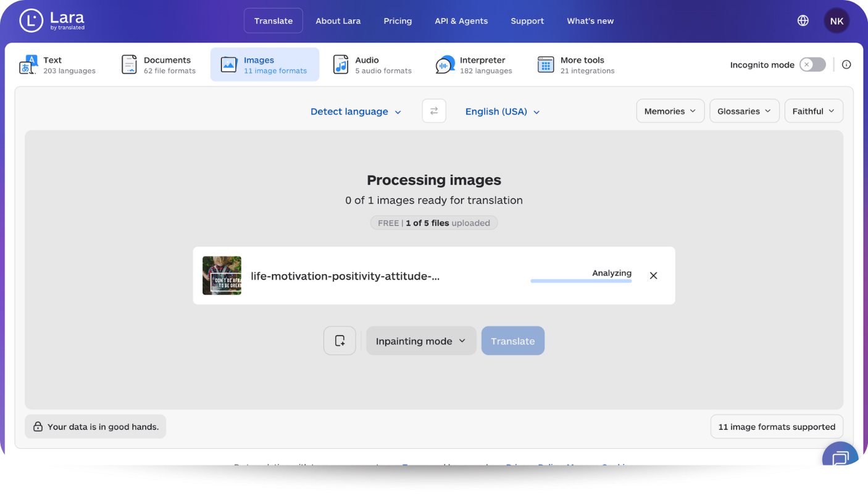This screenshot has height=500, width=868.
Task: Open the Interpreter tab
Action: (x=474, y=65)
